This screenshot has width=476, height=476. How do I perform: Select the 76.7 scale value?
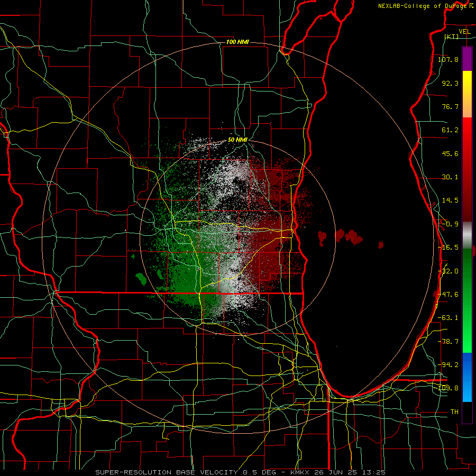tap(450, 106)
